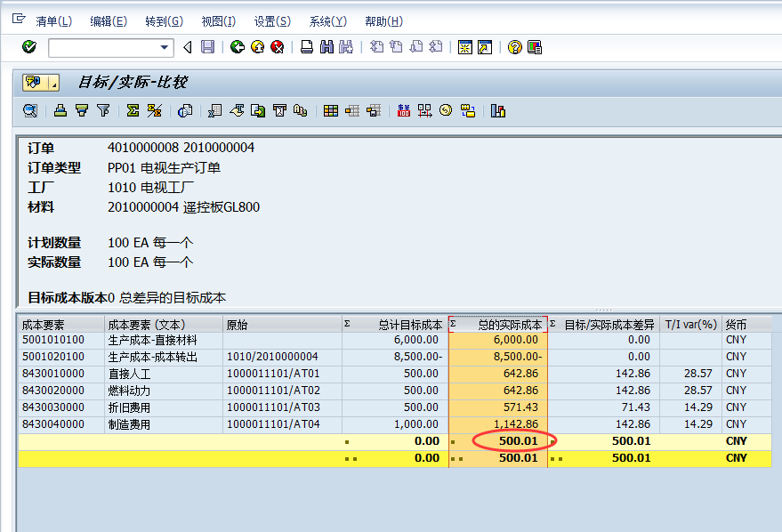Click the window menu icon left of 清单

point(19,19)
